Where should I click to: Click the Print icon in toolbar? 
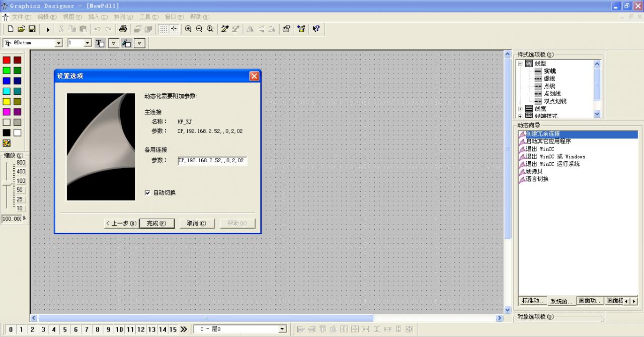(123, 29)
